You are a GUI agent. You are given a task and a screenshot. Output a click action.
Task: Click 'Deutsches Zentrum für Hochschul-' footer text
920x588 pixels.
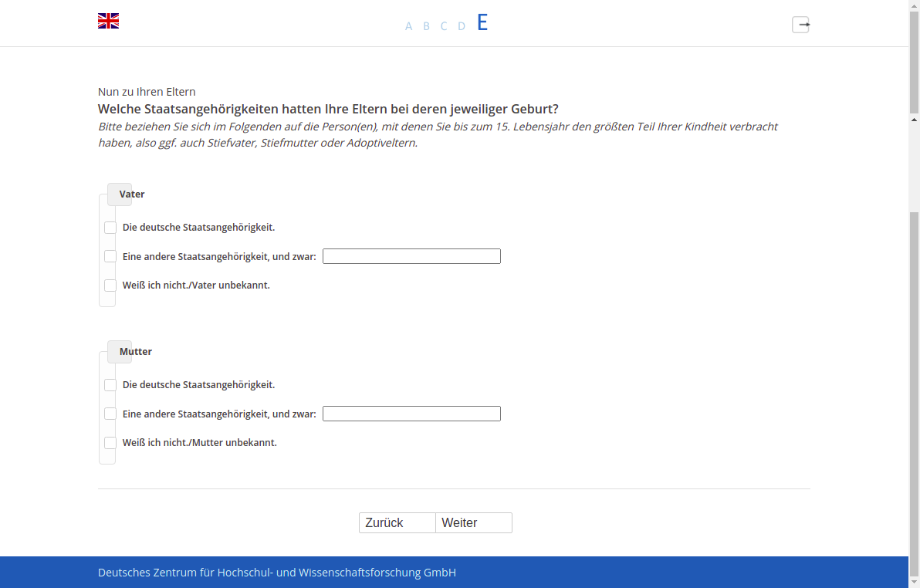point(186,573)
